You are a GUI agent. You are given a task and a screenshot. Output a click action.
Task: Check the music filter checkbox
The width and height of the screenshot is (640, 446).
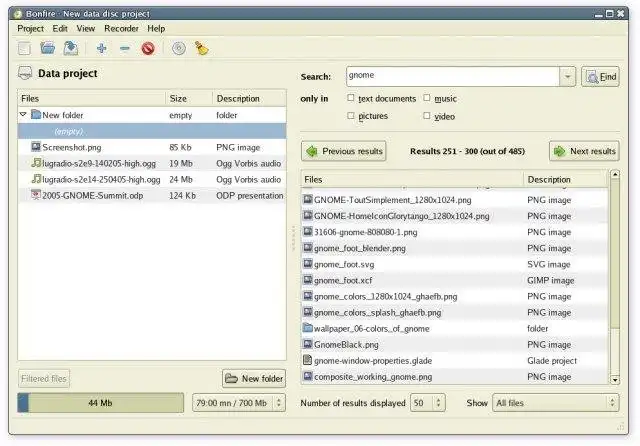click(427, 99)
